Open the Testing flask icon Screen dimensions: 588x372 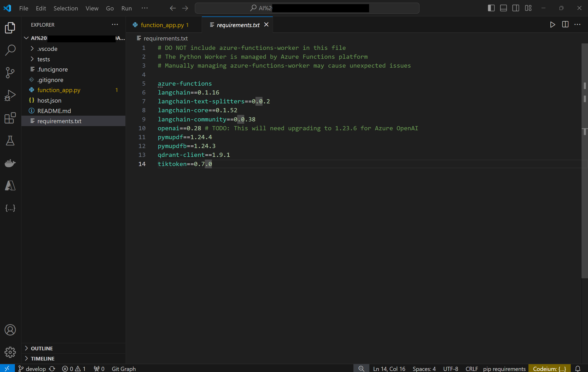tap(10, 140)
